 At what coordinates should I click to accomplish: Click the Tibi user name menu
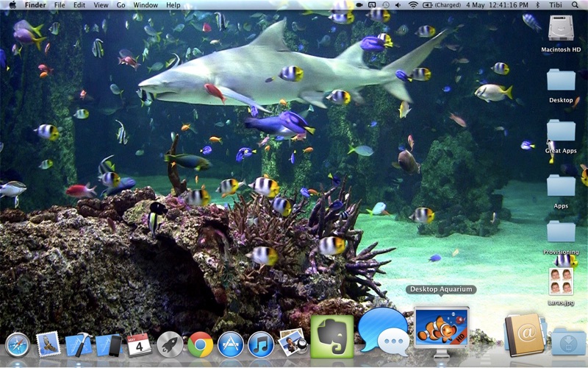(555, 5)
